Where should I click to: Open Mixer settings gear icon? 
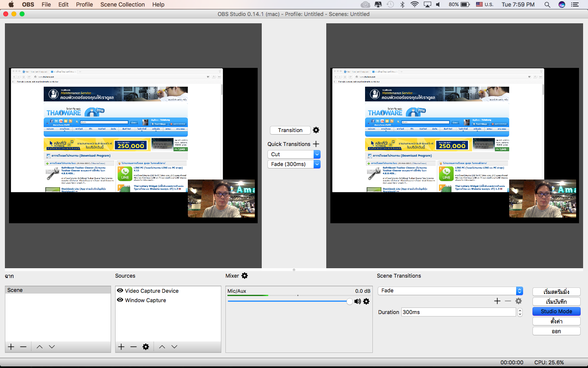coord(245,276)
